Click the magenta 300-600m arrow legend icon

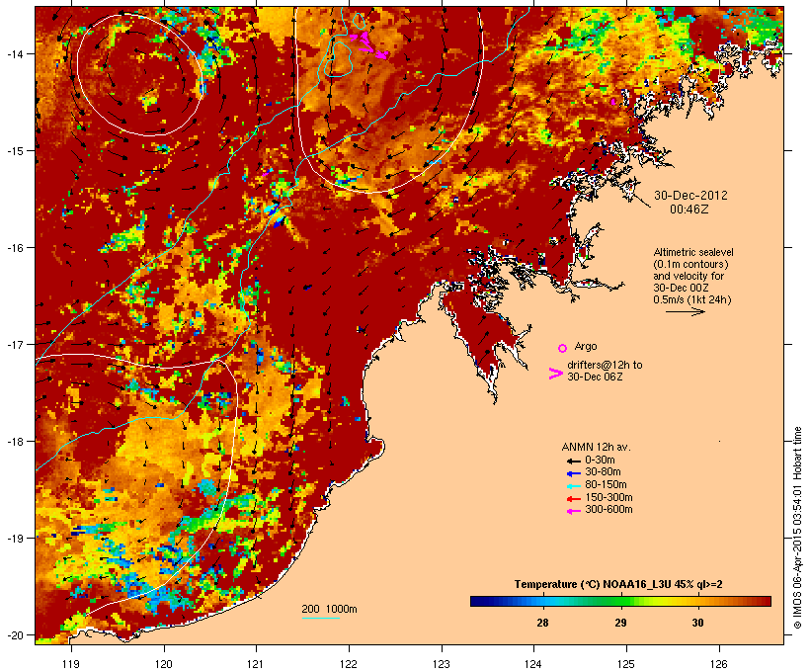coord(574,511)
